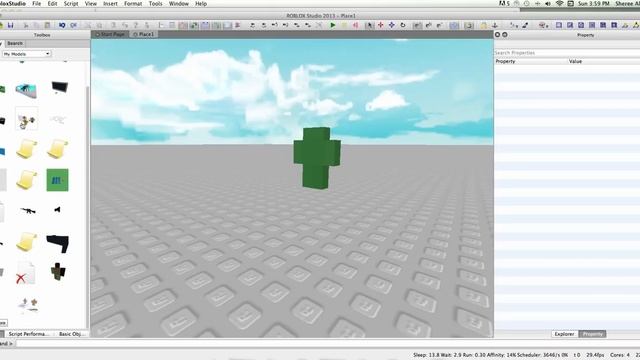Select the red Move tool icon
This screenshot has width=640, height=360.
380,25
